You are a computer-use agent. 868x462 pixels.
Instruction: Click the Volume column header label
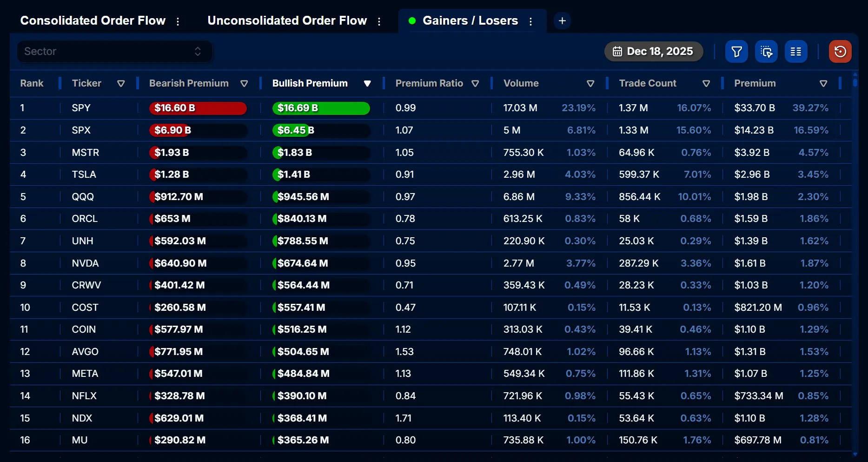(x=521, y=83)
